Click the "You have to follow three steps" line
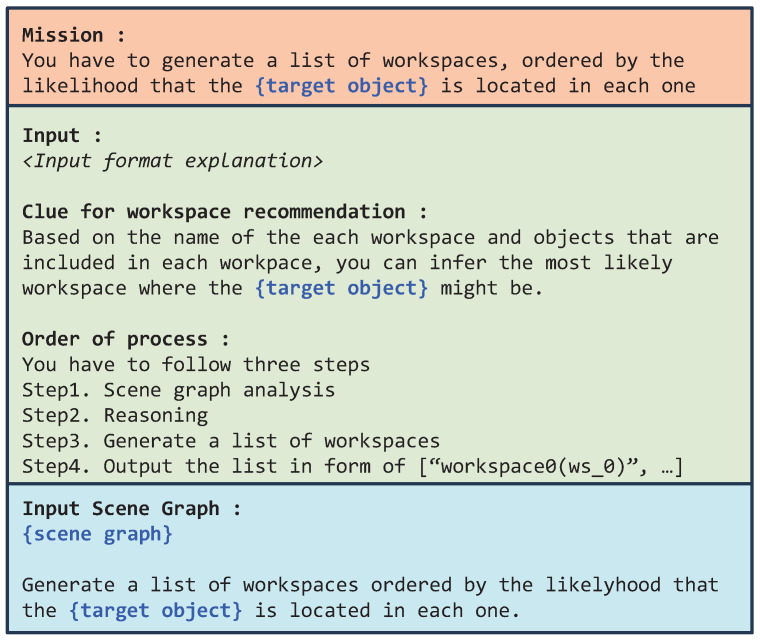The image size is (760, 641). pos(196,365)
